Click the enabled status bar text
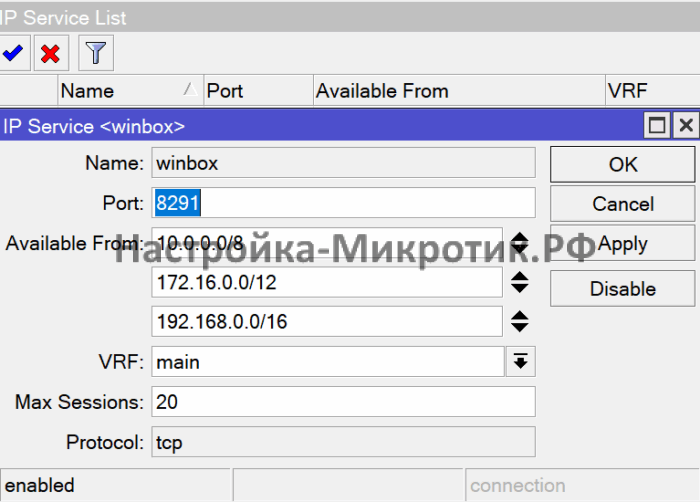Screen dimensions: 700x502 coord(39,485)
